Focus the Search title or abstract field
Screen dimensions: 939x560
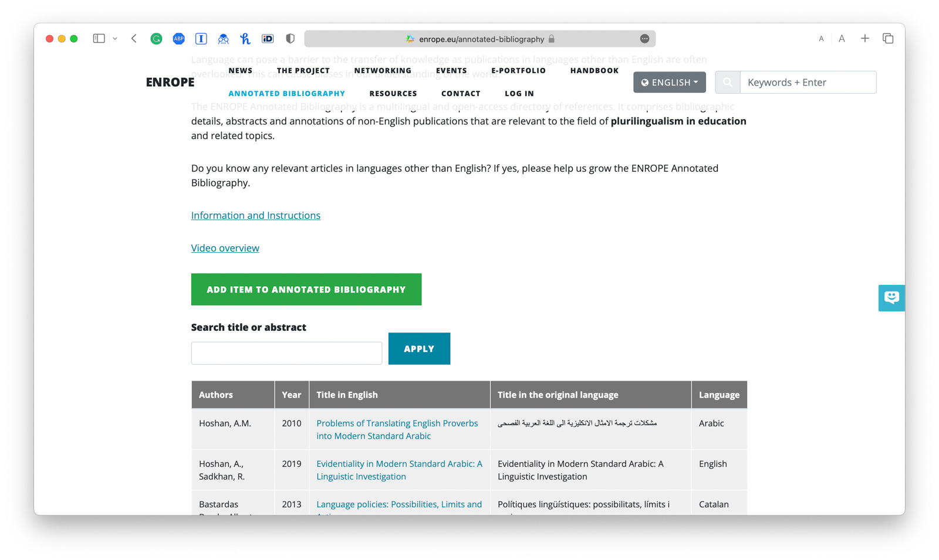(x=286, y=353)
